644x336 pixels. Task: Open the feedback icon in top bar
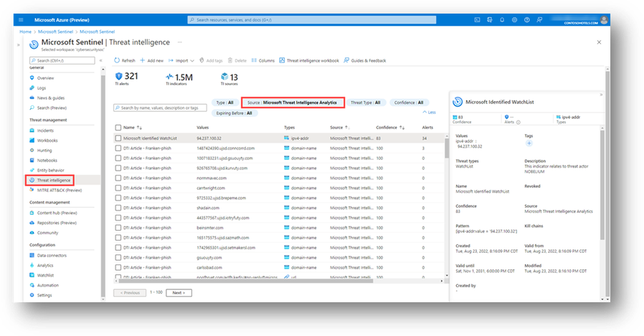pyautogui.click(x=539, y=19)
